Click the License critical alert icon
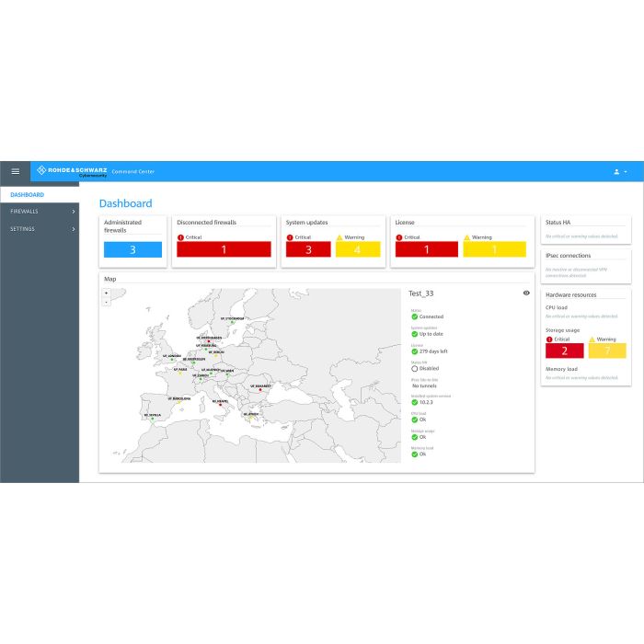The width and height of the screenshot is (644, 644). point(398,237)
